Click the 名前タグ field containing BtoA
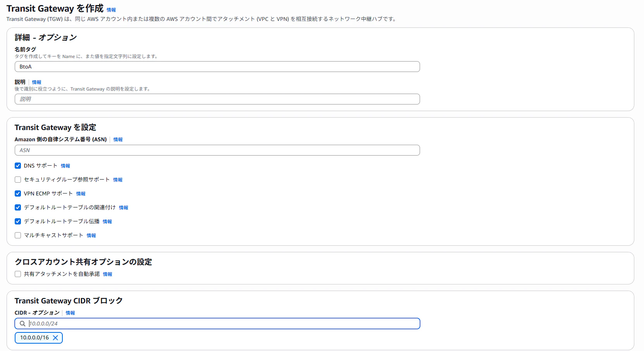The image size is (644, 351). (x=217, y=67)
